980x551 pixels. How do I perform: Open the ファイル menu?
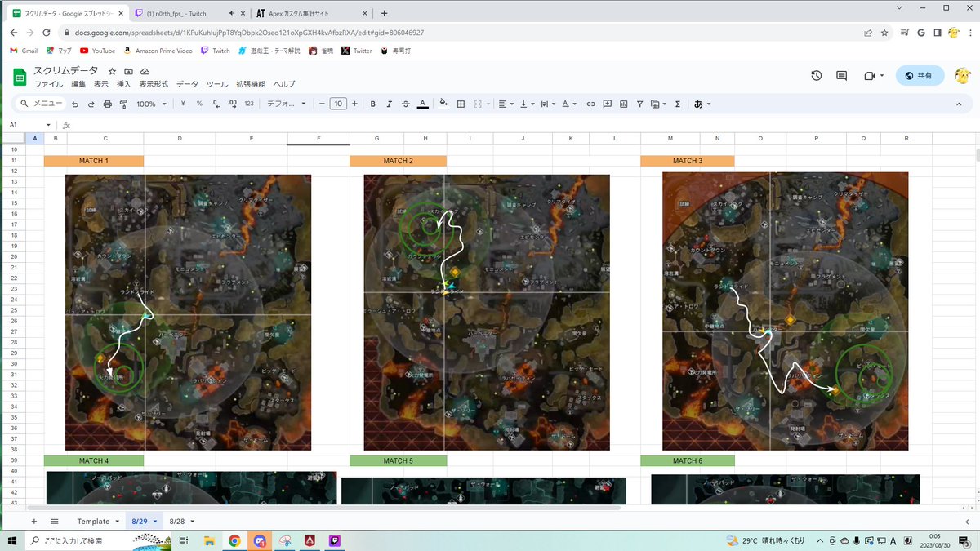[x=48, y=84]
